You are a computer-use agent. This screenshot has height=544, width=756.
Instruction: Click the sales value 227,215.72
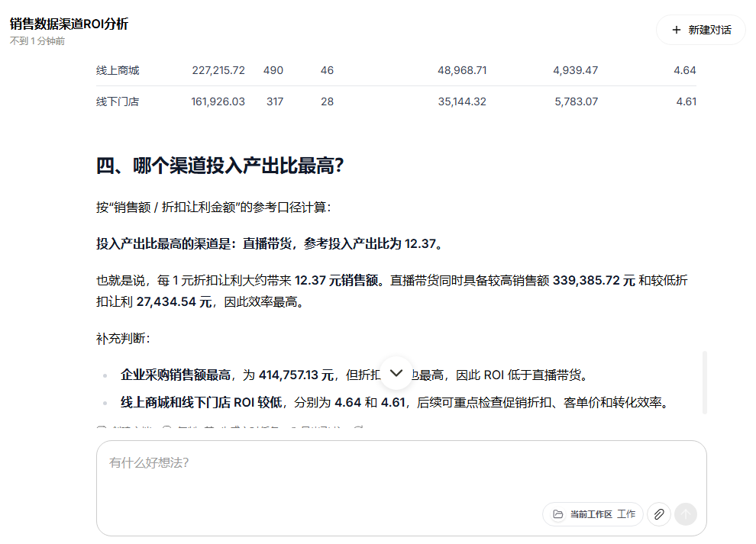click(x=218, y=70)
